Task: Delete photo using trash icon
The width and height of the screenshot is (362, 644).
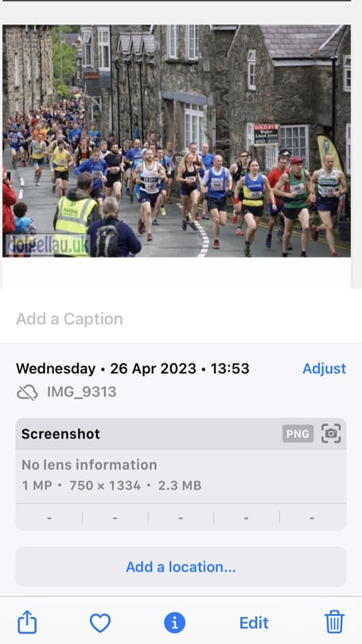Action: (334, 622)
